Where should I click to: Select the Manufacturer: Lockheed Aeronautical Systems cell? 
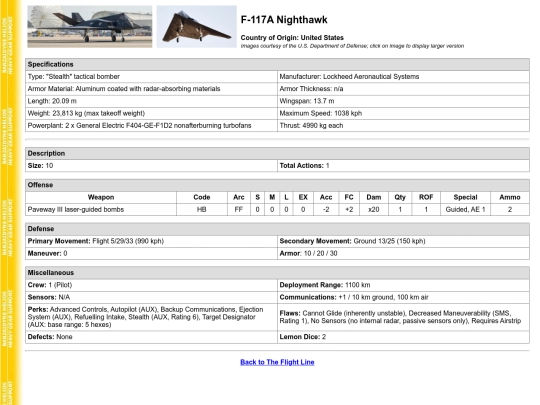[x=403, y=76]
